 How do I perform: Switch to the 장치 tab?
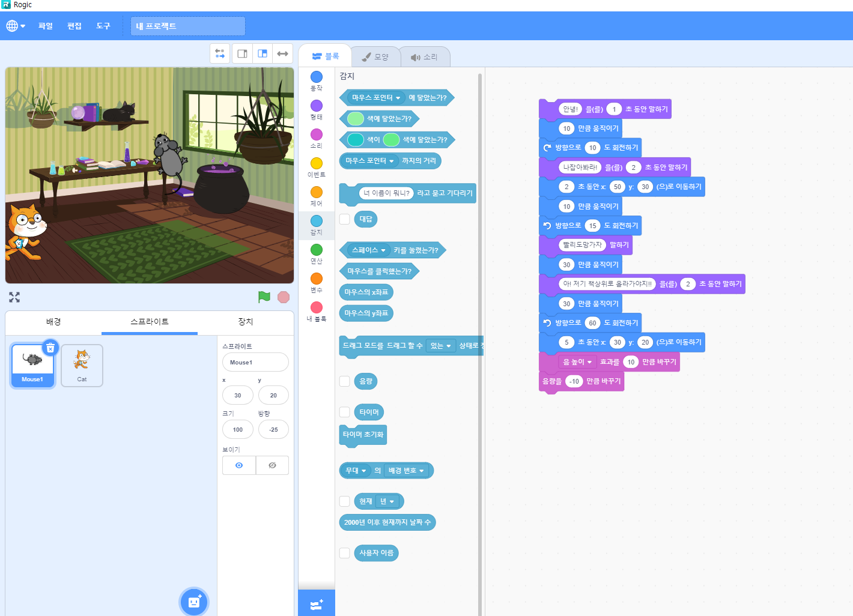tap(246, 322)
